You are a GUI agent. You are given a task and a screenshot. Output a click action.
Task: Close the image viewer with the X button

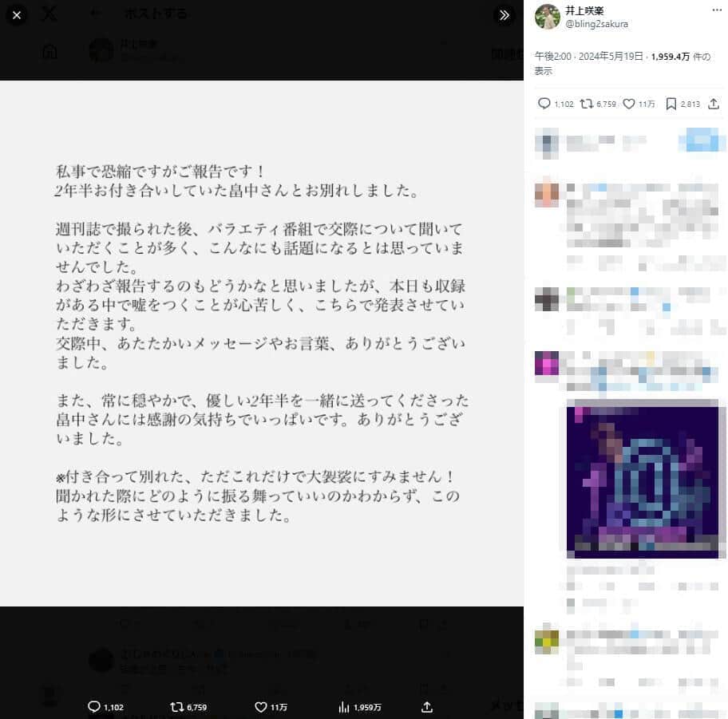[17, 15]
